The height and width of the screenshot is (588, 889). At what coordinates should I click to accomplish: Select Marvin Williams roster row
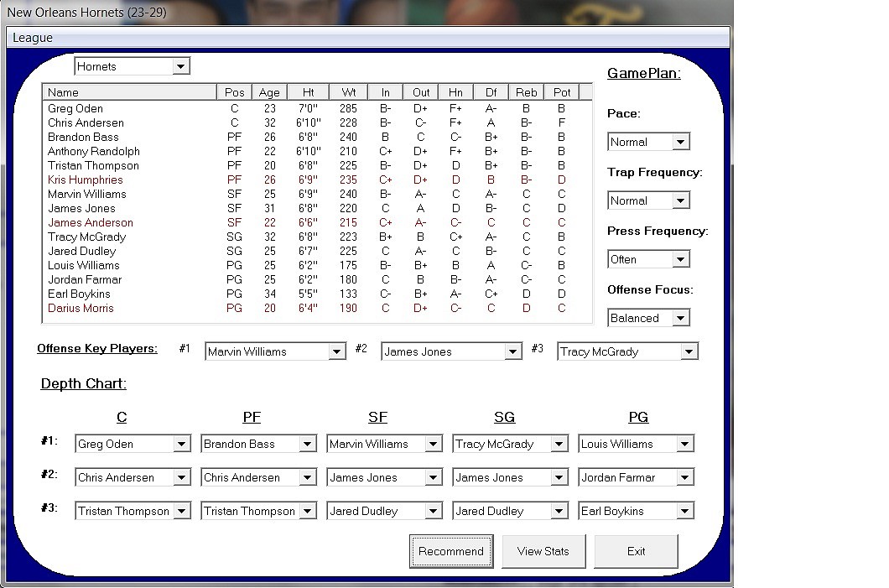coord(318,194)
